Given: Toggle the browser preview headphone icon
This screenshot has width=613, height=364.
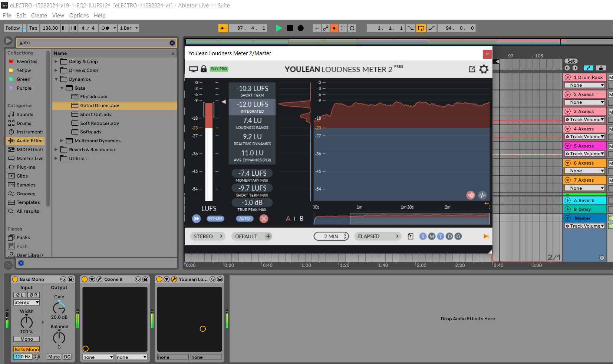Looking at the screenshot, I should [21, 263].
